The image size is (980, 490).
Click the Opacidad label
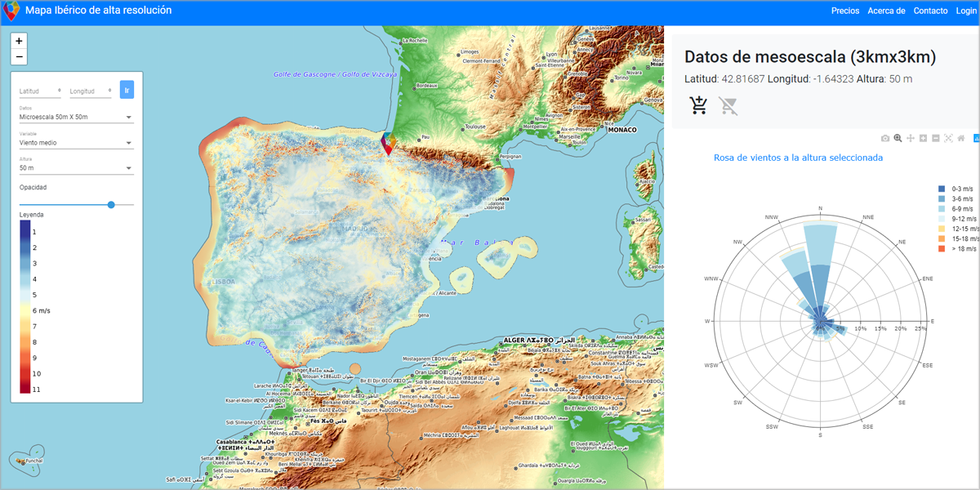pyautogui.click(x=33, y=188)
